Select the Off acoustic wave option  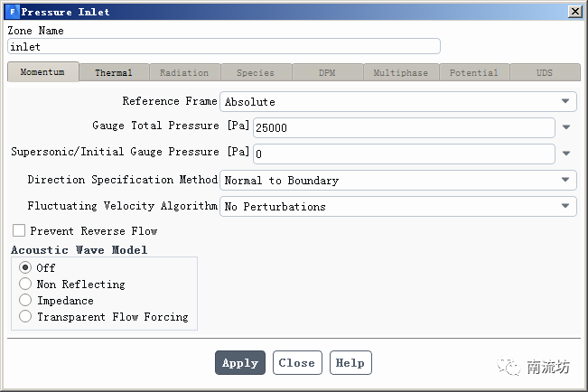pos(25,268)
